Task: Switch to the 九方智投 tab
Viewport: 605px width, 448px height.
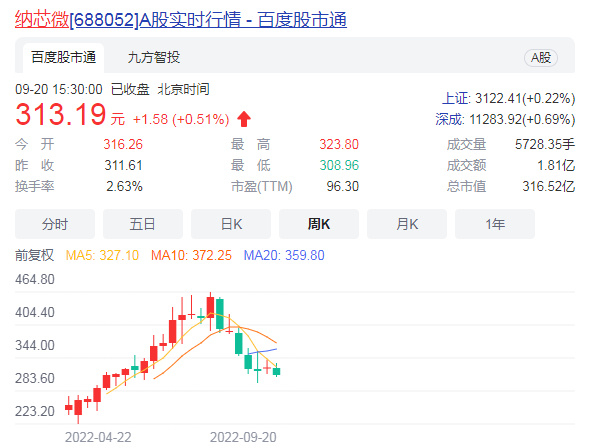Action: coord(154,57)
